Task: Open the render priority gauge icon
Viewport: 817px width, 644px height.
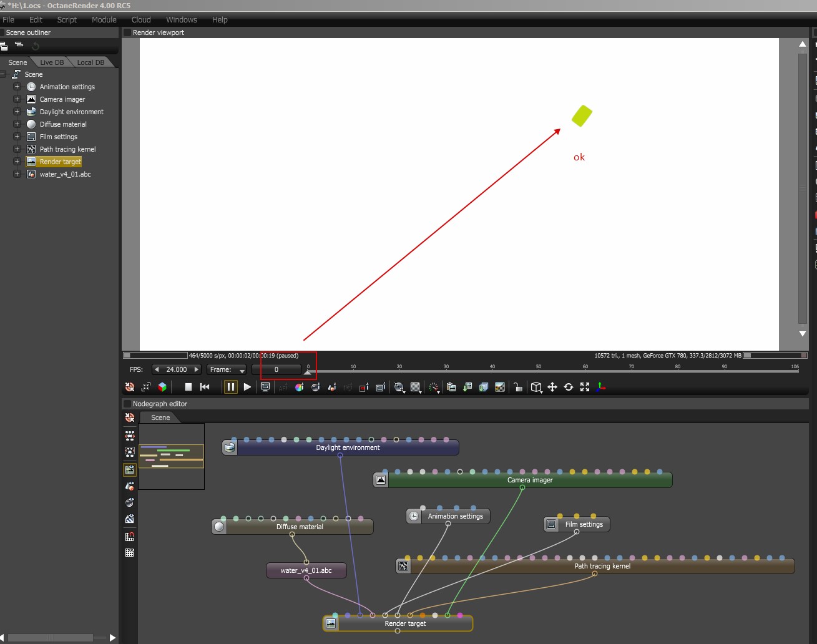Action: tap(434, 387)
